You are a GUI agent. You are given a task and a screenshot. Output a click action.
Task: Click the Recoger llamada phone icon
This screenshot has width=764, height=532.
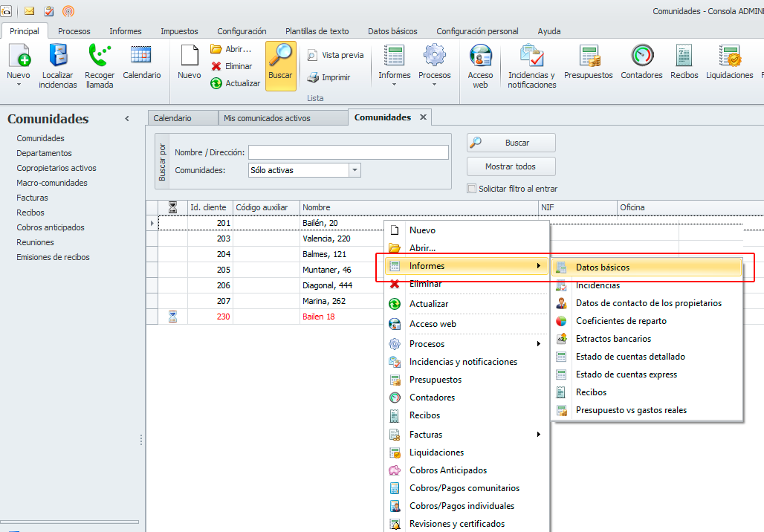pos(100,65)
